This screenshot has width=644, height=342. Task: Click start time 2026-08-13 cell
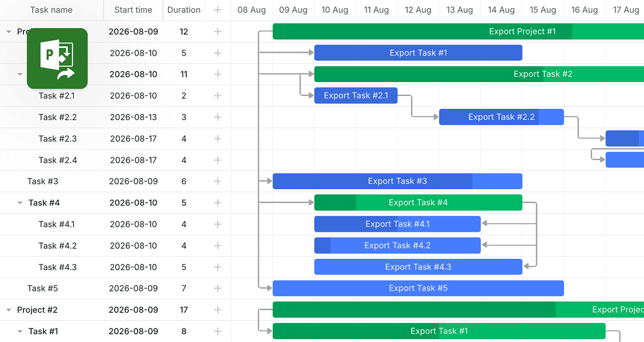133,117
